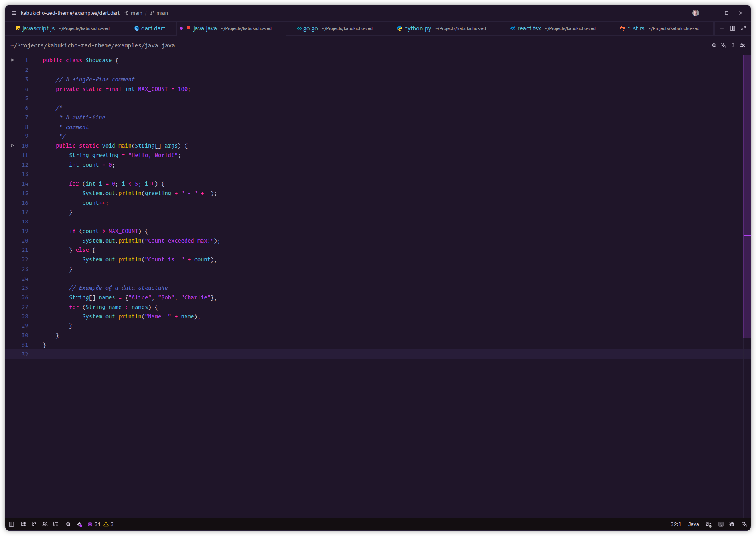Toggle the outline panel icon

(56, 524)
